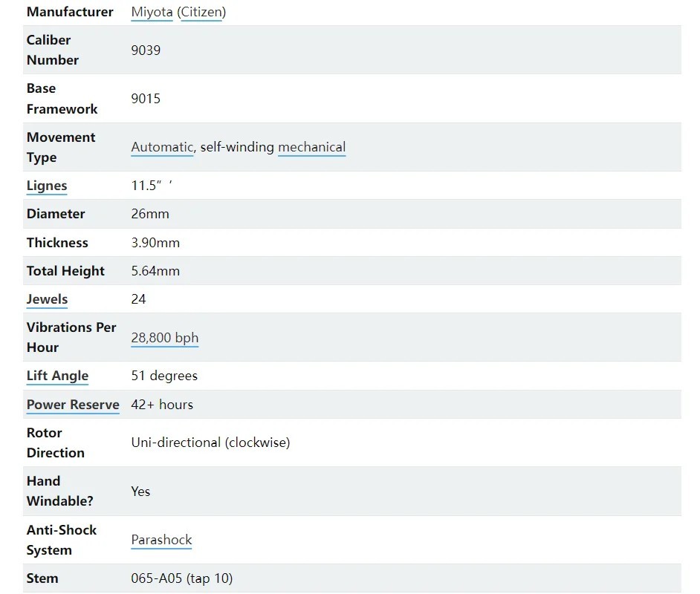Select the 3.90mm thickness value
The image size is (700, 594).
pos(155,243)
